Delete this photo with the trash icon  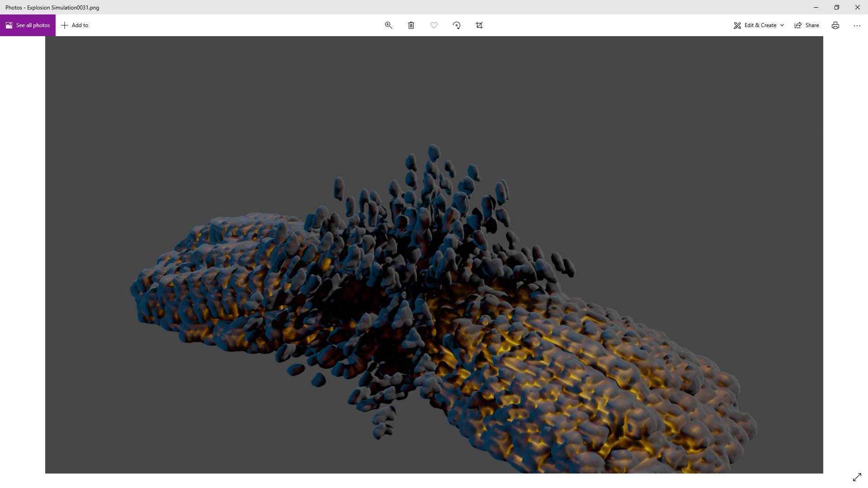[x=411, y=25]
